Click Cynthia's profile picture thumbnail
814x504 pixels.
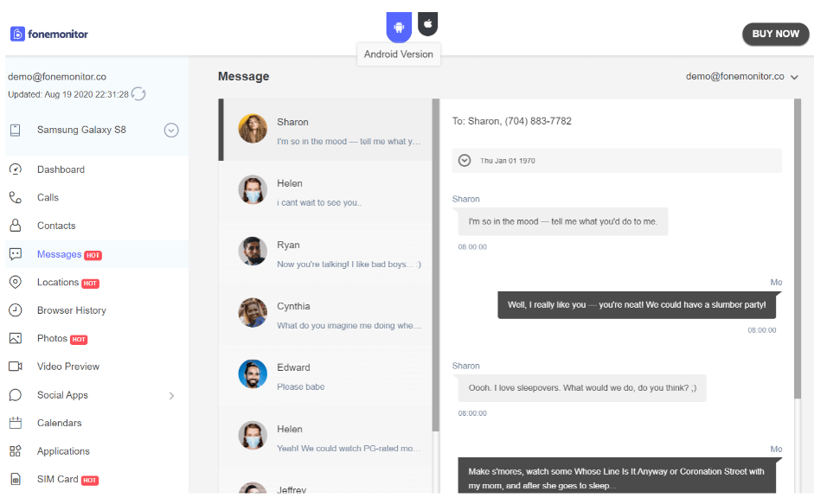(x=253, y=313)
